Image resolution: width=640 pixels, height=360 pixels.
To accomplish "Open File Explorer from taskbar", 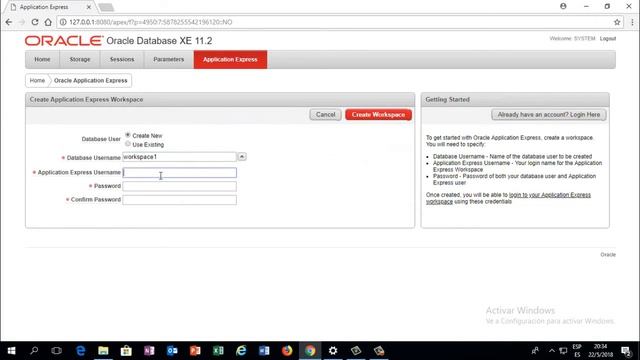I will point(103,351).
